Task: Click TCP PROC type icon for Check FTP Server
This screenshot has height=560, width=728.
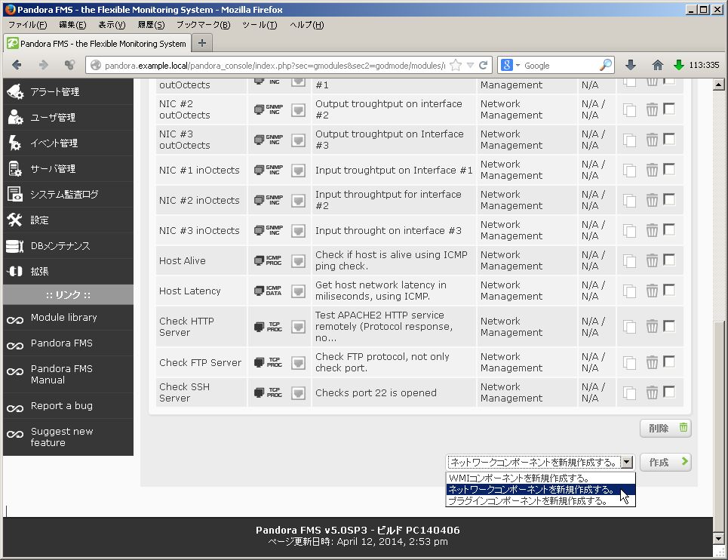Action: [x=269, y=362]
